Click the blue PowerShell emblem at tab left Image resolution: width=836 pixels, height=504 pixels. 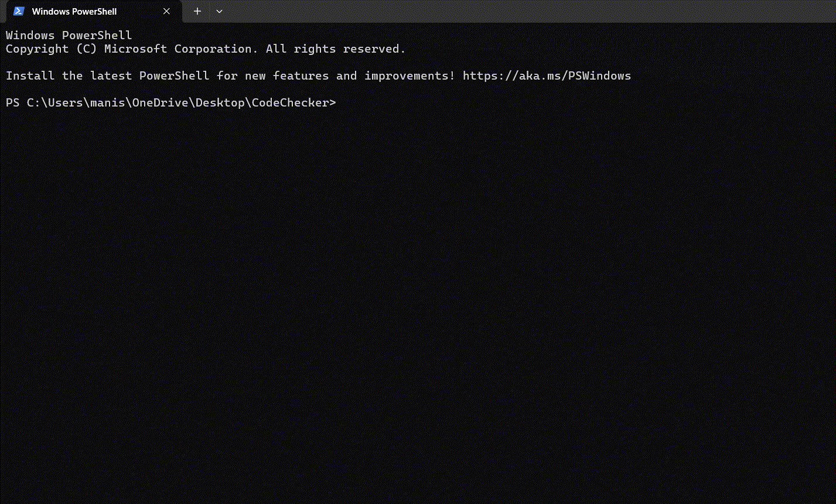pos(18,11)
